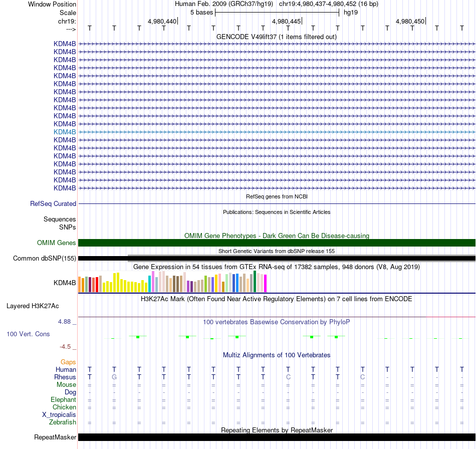Open the GTEx Gene Expression track title

coord(277,267)
